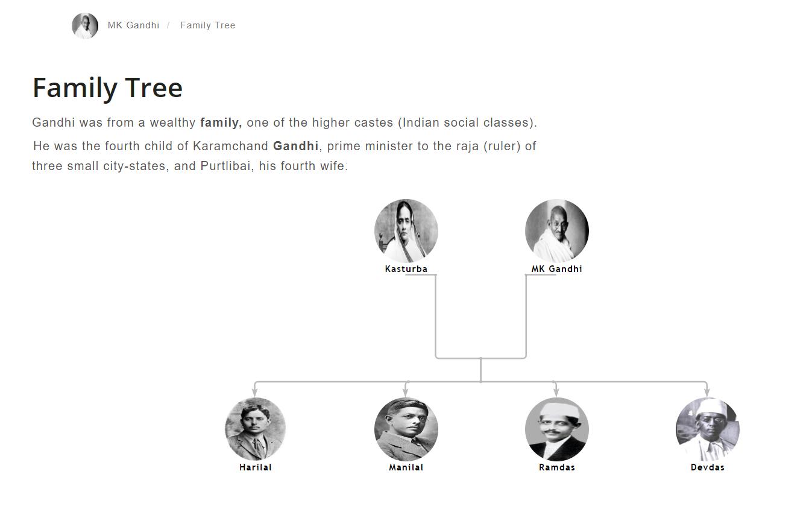Click the arrowhead pointing to Harilal
Viewport: 812px width, 509px height.
255,393
